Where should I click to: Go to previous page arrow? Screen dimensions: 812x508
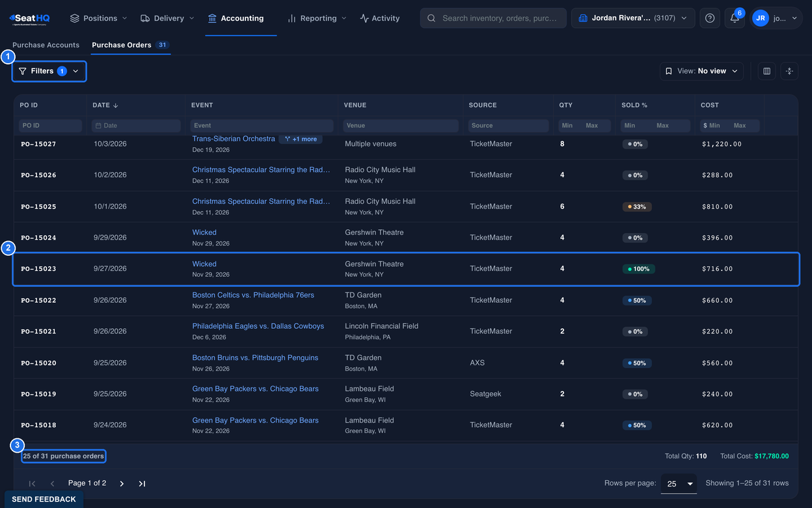pos(53,483)
